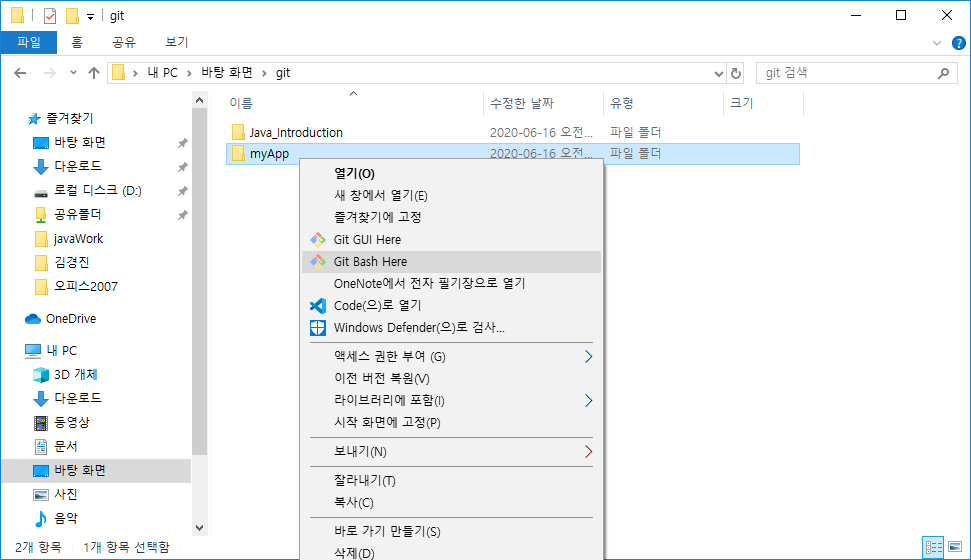971x560 pixels.
Task: Click the 문서 document icon
Action: 41,446
